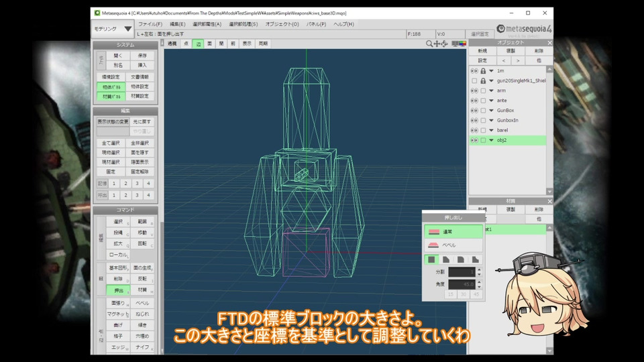Collapse the obj2 object arrow
The height and width of the screenshot is (362, 644).
coord(491,140)
